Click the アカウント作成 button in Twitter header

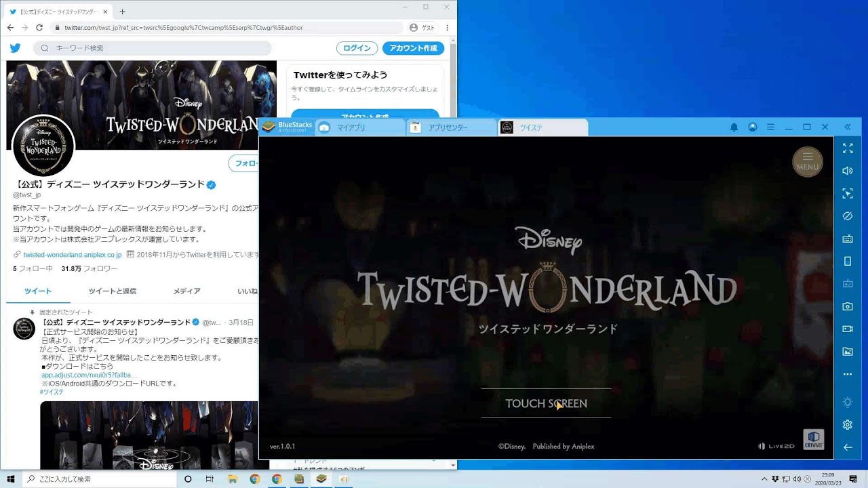pos(413,48)
